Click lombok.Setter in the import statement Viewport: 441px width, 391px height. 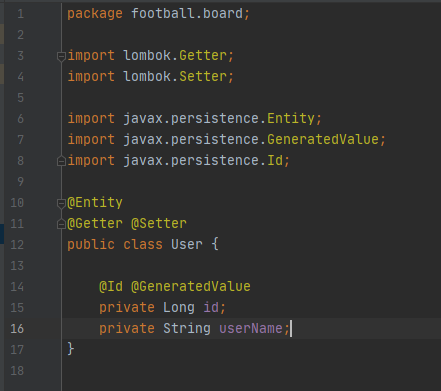point(175,77)
